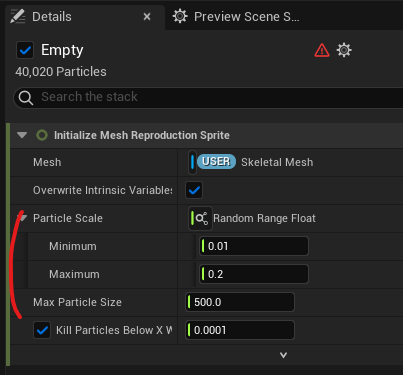Image resolution: width=403 pixels, height=375 pixels.
Task: Click the USER parameter badge for Mesh
Action: 216,162
